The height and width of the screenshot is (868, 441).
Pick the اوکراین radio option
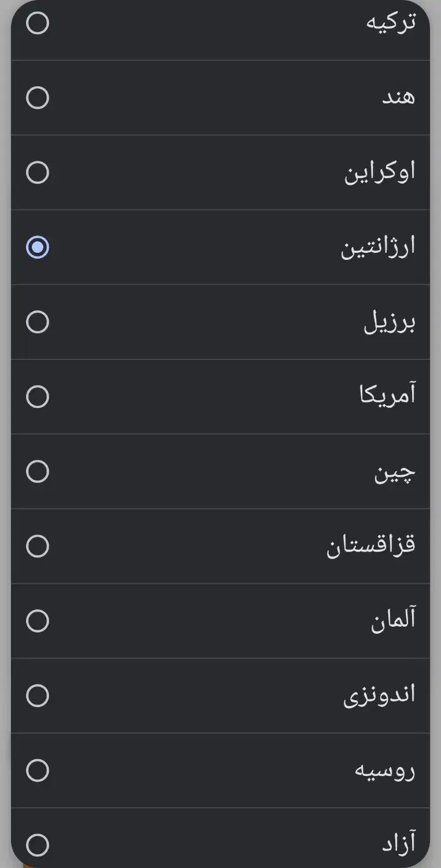38,172
